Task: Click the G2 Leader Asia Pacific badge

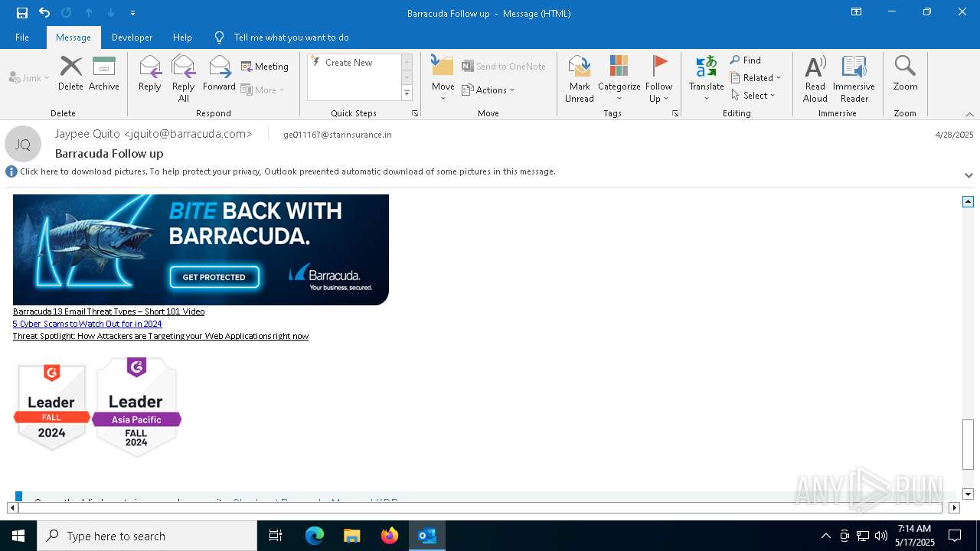Action: [136, 407]
